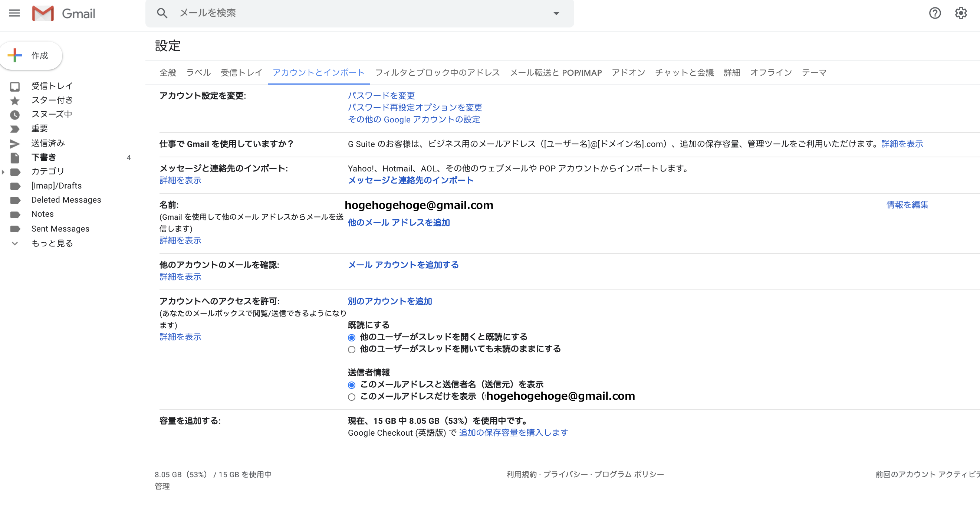Screen dimensions: 980x524
Task: Click the search magnifier icon
Action: 162,13
